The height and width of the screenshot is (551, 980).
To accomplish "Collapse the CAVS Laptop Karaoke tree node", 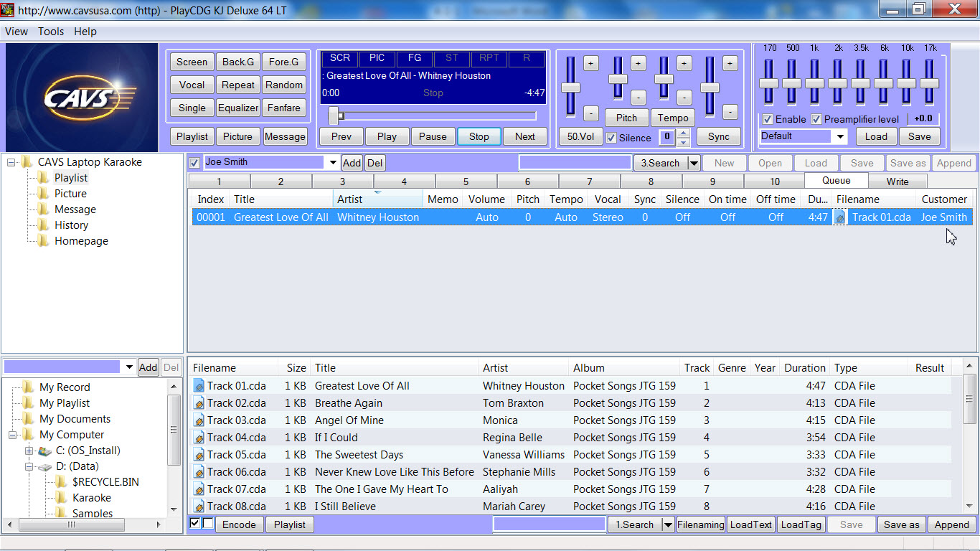I will pyautogui.click(x=11, y=162).
